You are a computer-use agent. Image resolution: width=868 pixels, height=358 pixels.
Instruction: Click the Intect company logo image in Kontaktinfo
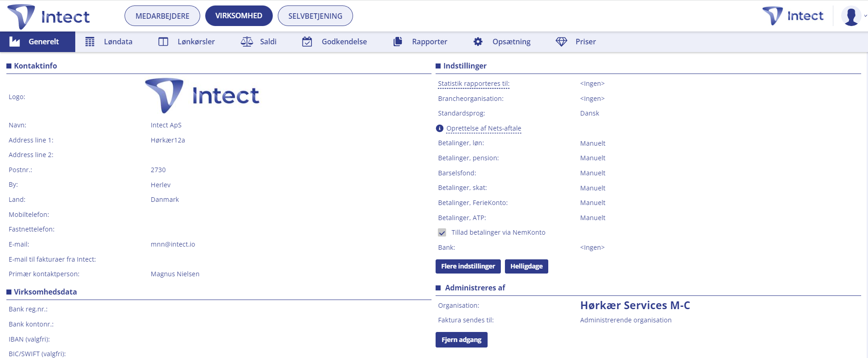[x=202, y=96]
